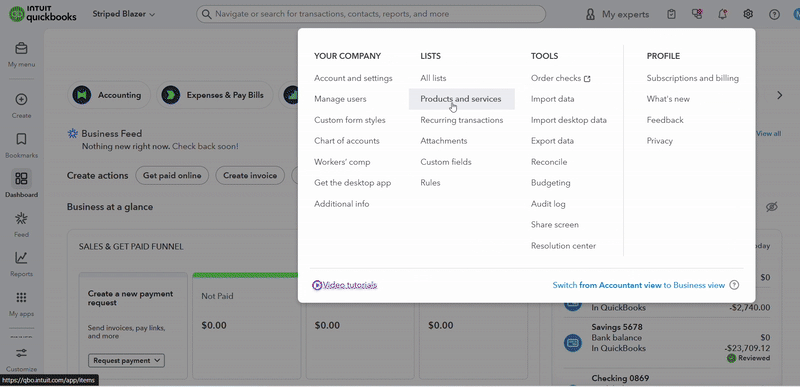Select Share screen
The height and width of the screenshot is (387, 800).
coord(555,224)
